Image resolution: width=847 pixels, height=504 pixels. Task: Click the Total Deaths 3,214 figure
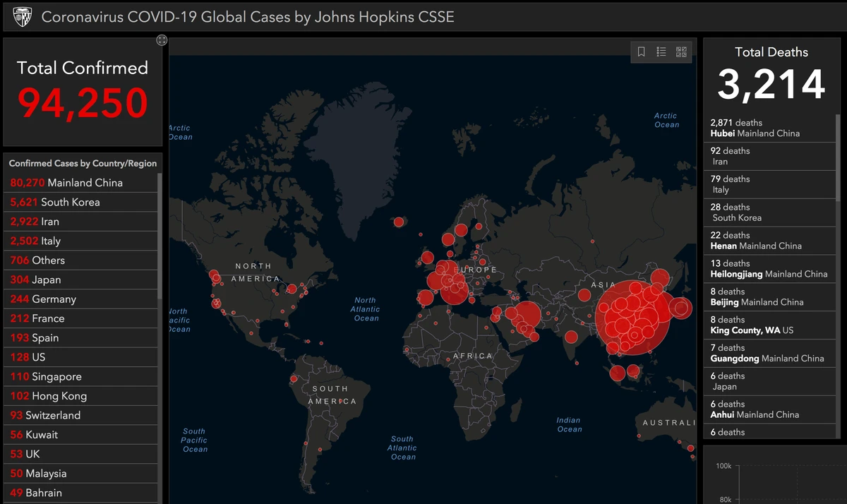[x=771, y=85]
